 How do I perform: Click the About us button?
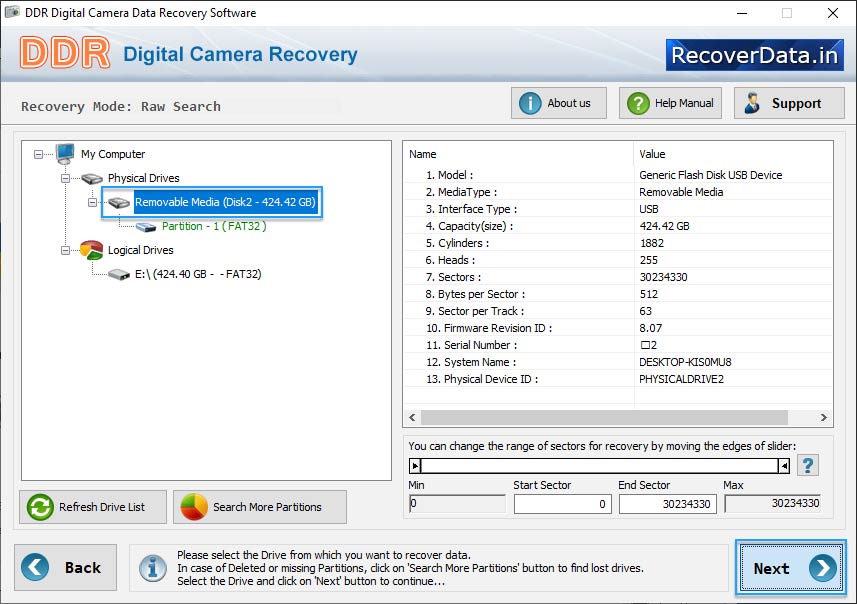(559, 103)
